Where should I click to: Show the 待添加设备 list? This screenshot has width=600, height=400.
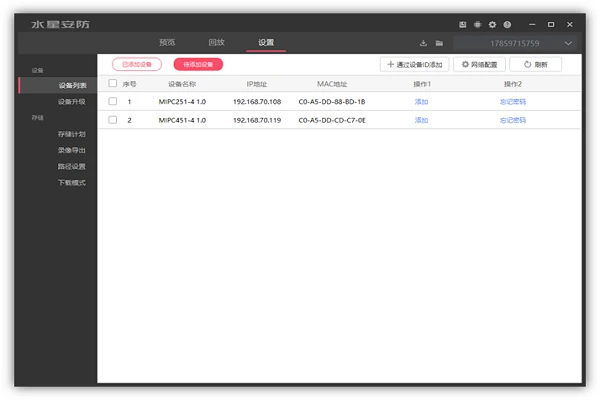pos(198,64)
